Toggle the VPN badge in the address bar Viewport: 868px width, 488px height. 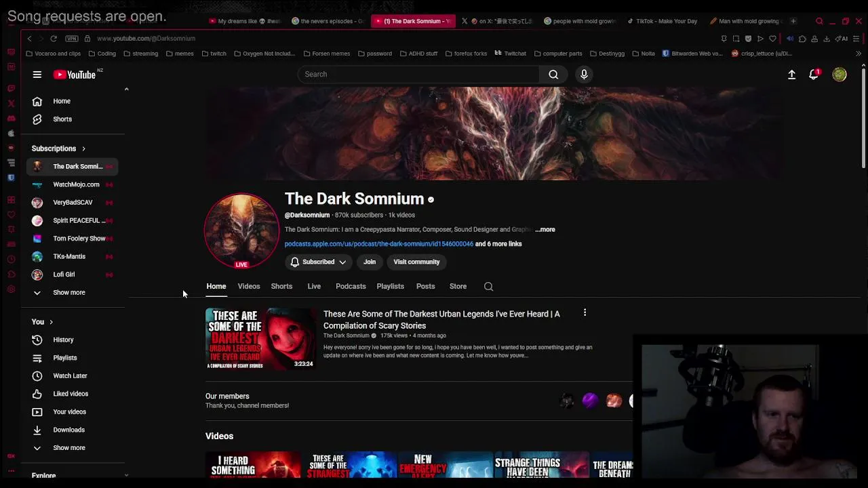click(x=72, y=39)
